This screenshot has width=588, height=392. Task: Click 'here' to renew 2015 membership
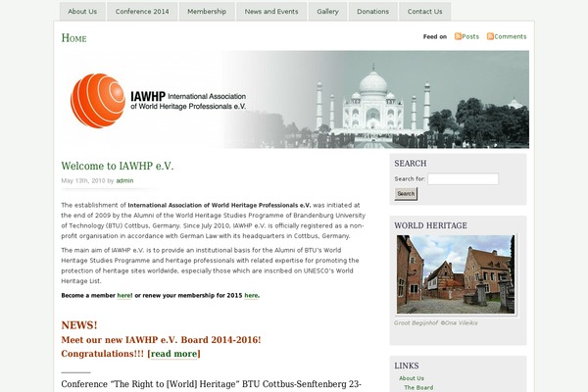point(251,296)
